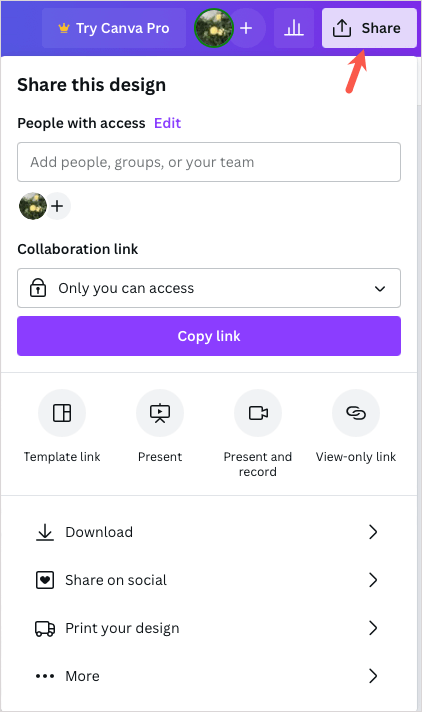Expand the Only you can access dropdown
422x712 pixels.
pyautogui.click(x=209, y=288)
